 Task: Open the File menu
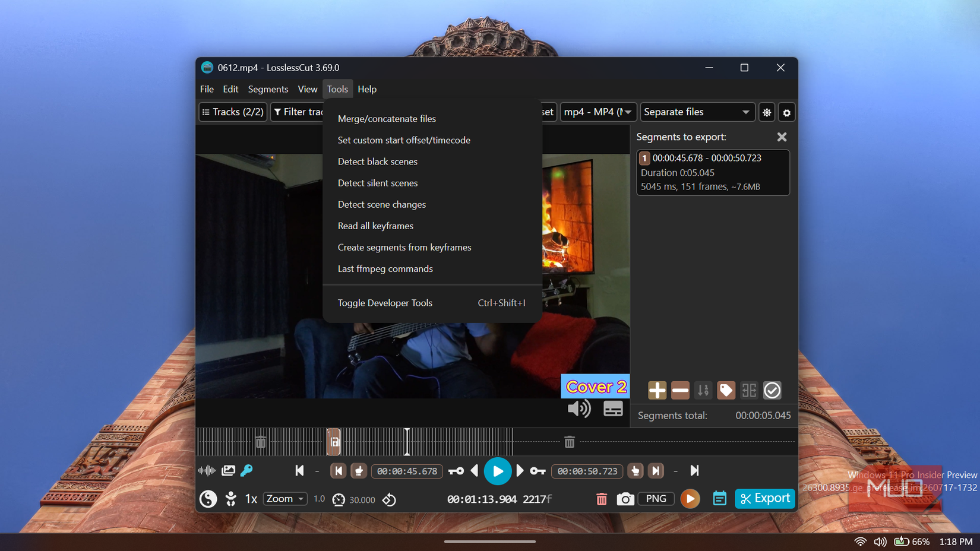207,89
